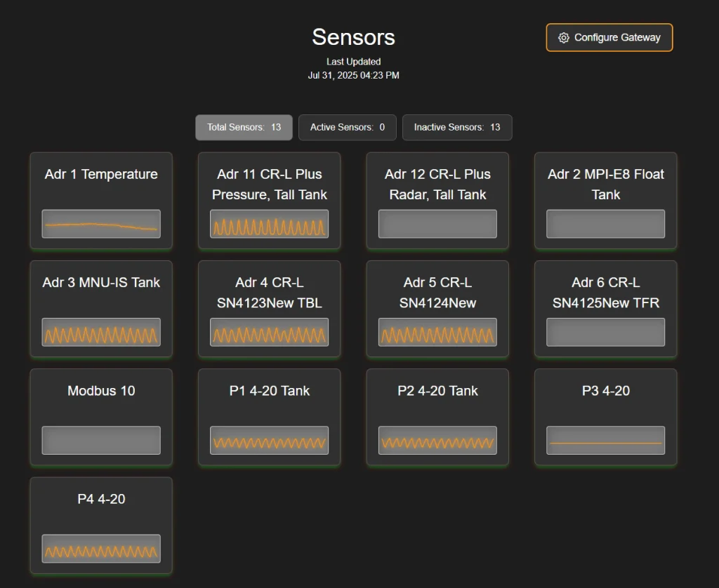Select the P1 4-20 Tank sensor
719x588 pixels.
click(269, 417)
